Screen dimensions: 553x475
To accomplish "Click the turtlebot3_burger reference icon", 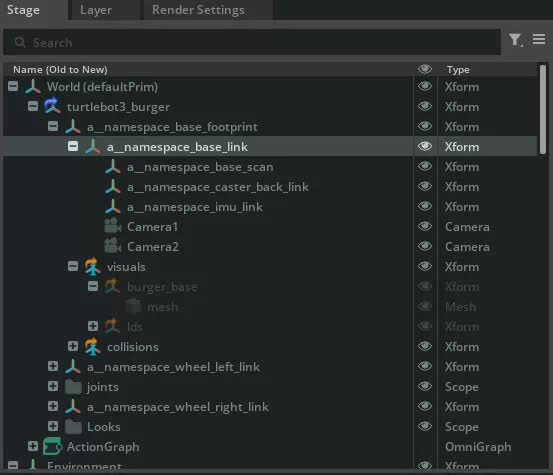I will pos(52,106).
